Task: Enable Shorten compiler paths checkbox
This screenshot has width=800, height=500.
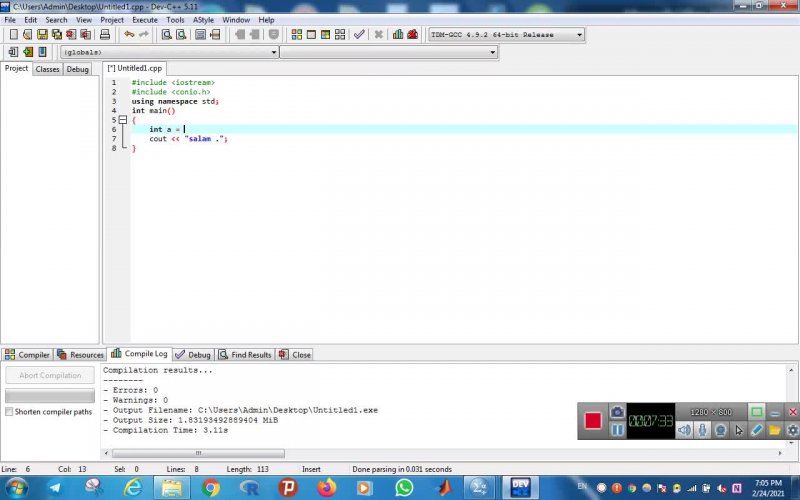Action: [x=9, y=412]
